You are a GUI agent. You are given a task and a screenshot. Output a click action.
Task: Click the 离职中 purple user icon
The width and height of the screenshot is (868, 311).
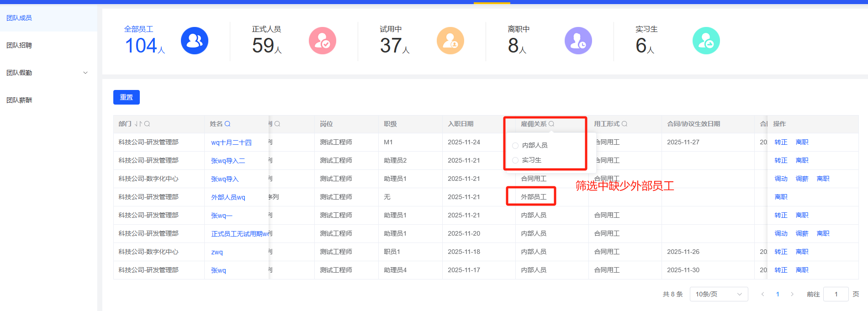[578, 41]
